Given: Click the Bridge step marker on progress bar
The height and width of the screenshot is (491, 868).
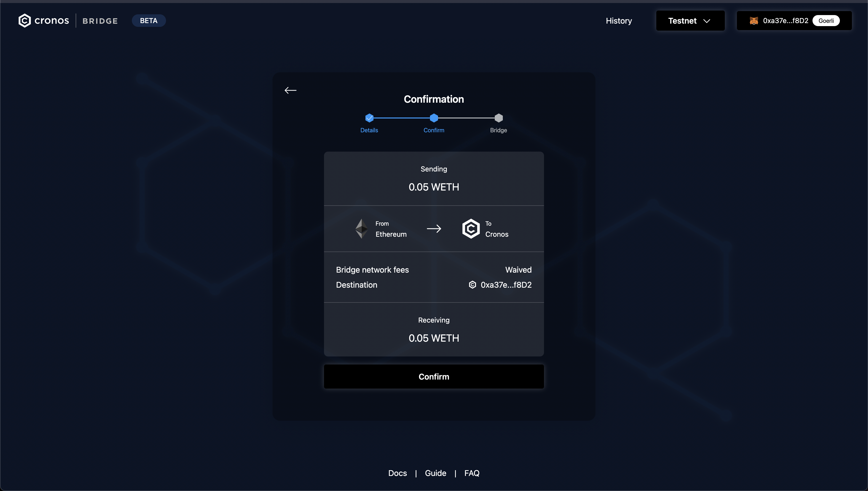Looking at the screenshot, I should pos(498,118).
